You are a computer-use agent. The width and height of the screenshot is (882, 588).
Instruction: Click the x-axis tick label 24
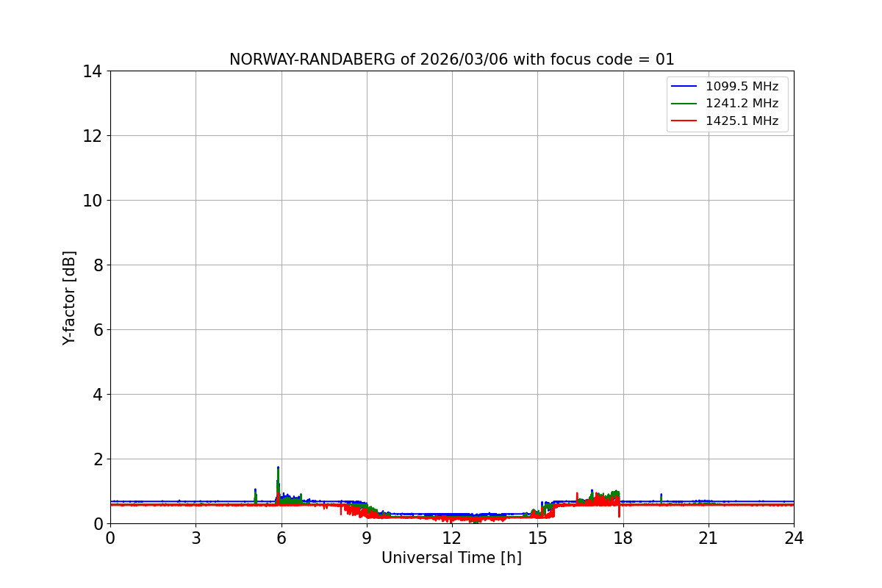tap(794, 538)
